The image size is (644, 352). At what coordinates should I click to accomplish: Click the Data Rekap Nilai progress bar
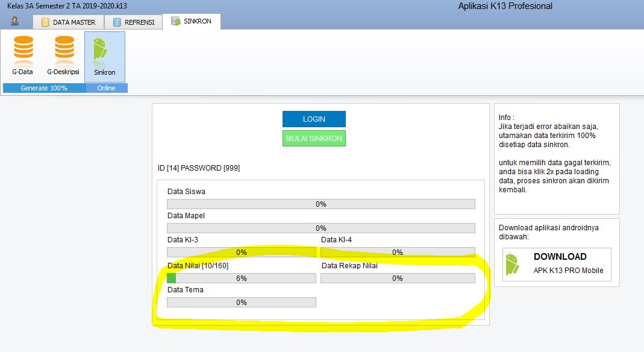pos(397,278)
